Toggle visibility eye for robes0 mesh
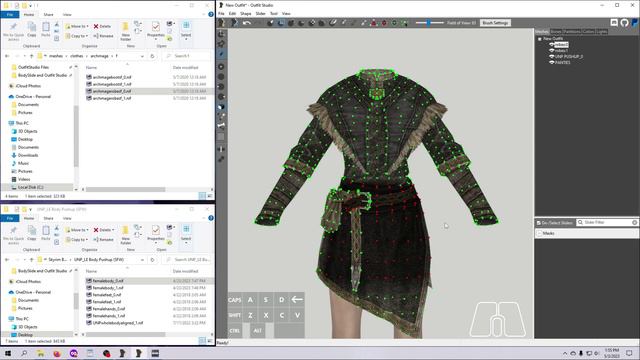This screenshot has height=360, width=640. 551,44
